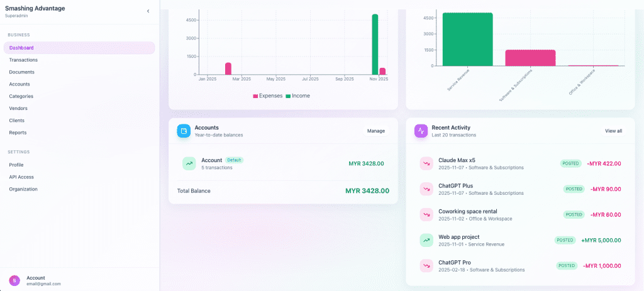Click the Manage accounts button
Viewport: 644px width, 291px height.
[376, 131]
